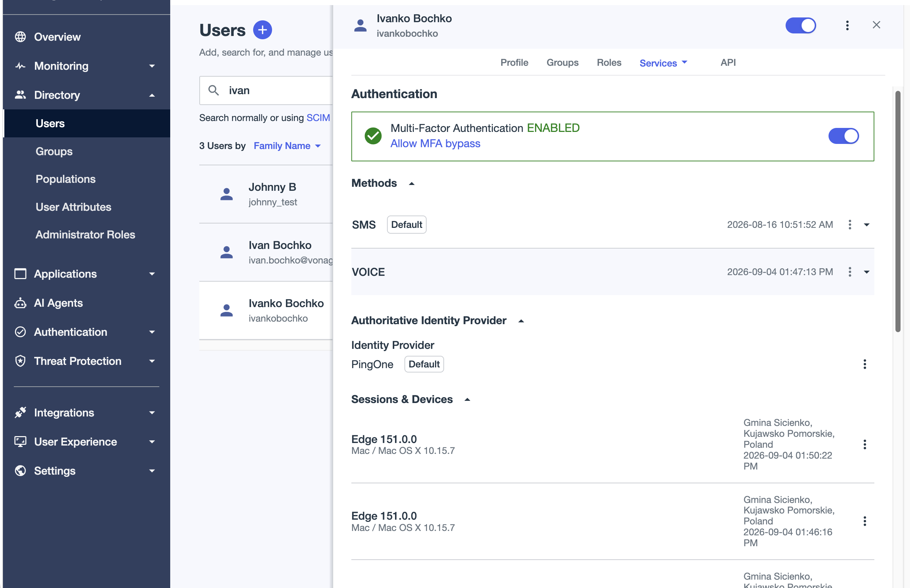
Task: Open Ivanko Bochko header kebab menu
Action: 847,25
